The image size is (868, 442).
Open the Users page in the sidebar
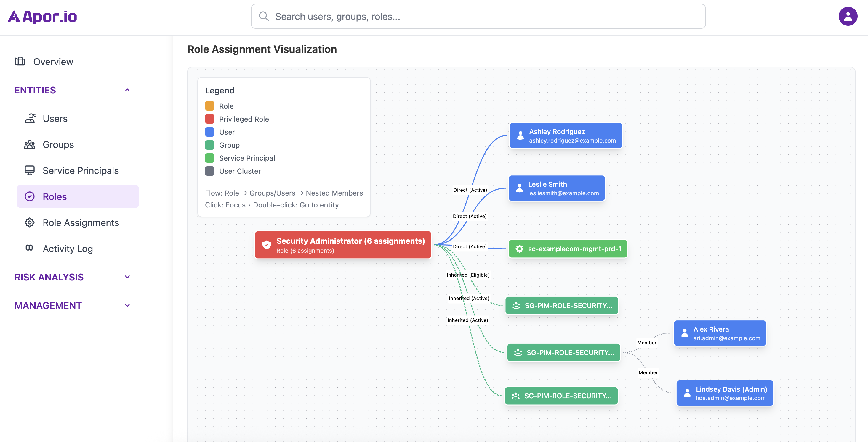55,119
